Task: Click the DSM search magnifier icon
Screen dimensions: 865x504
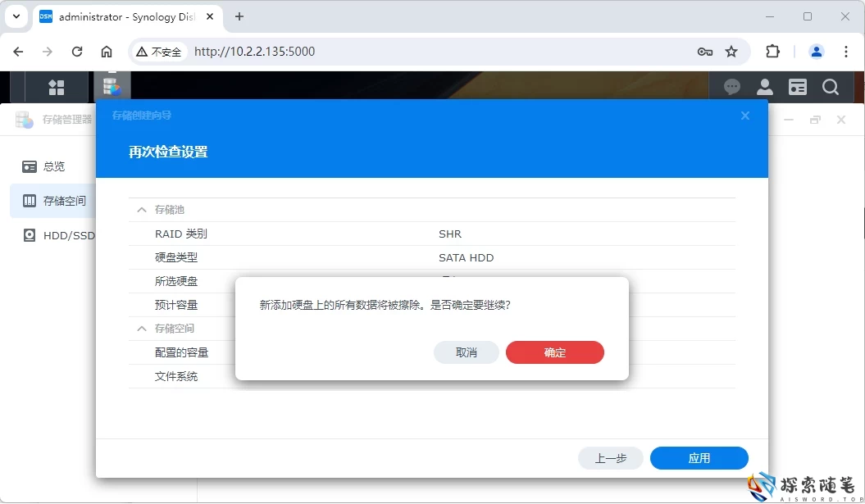Action: tap(831, 87)
